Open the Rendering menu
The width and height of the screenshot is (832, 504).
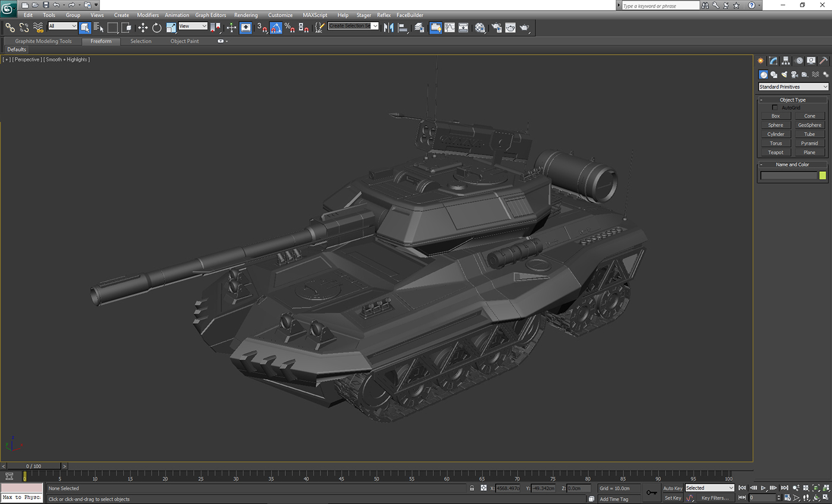246,15
